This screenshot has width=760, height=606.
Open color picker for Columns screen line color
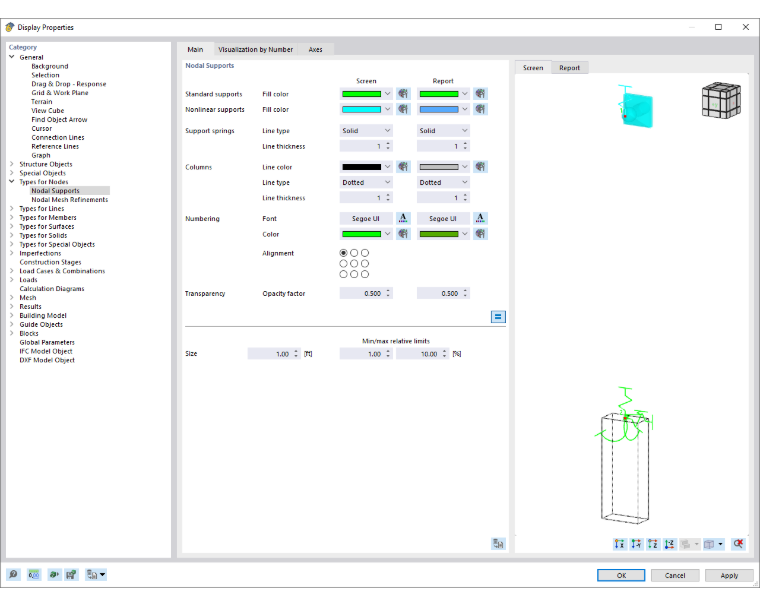(403, 167)
